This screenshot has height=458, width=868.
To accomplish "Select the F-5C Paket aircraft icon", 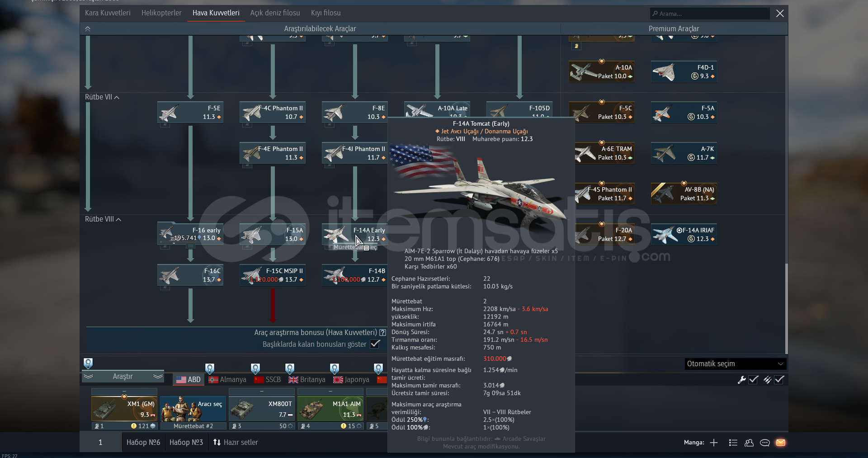I will click(601, 112).
